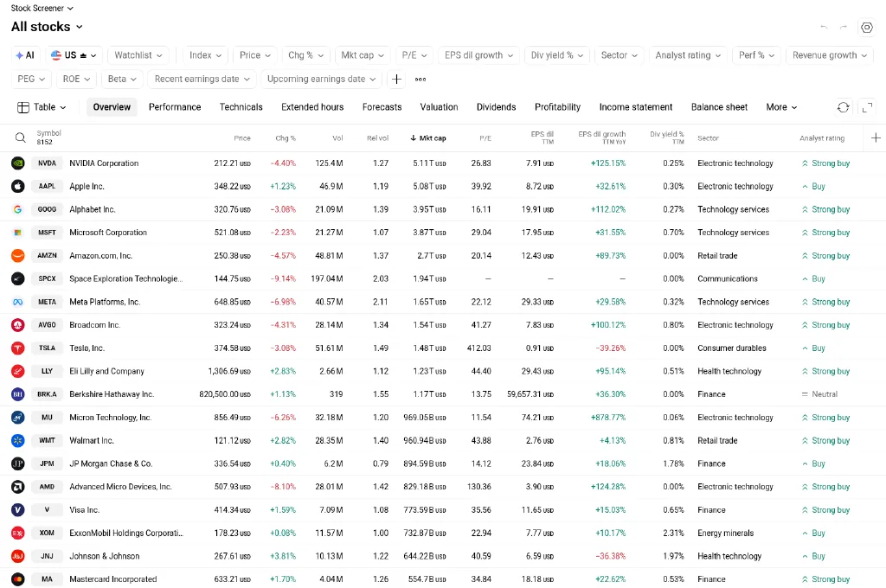
Task: Click the Broadcom logo icon
Action: [18, 325]
